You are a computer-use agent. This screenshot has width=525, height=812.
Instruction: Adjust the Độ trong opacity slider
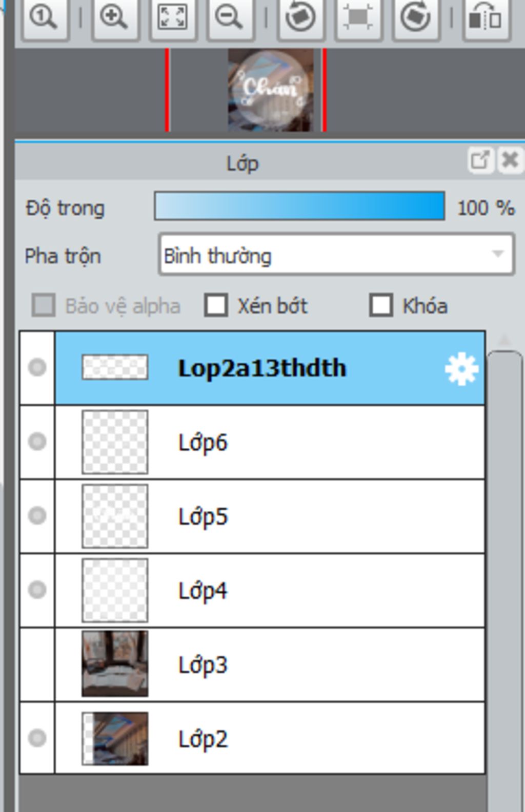299,206
